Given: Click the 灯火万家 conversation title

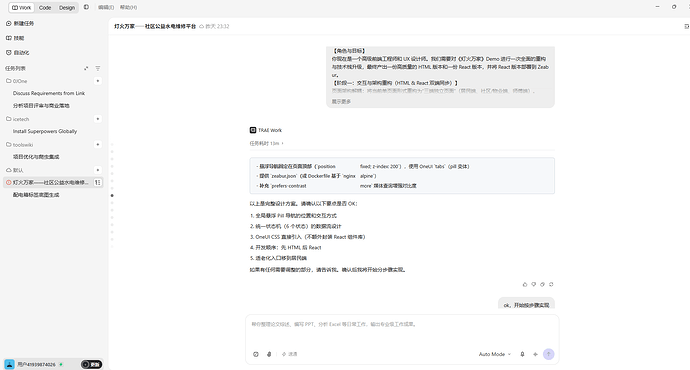Looking at the screenshot, I should 155,26.
